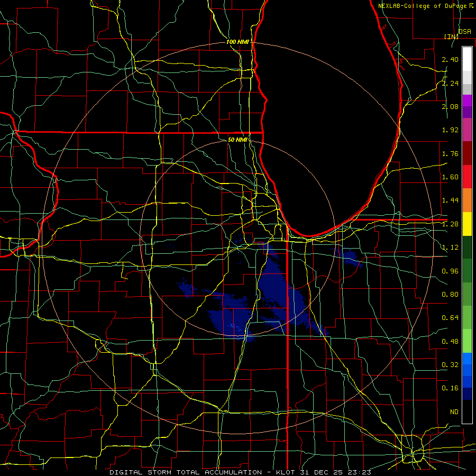This screenshot has width=476, height=476.
Task: Select the 2.08 legend value
Action: 450,106
